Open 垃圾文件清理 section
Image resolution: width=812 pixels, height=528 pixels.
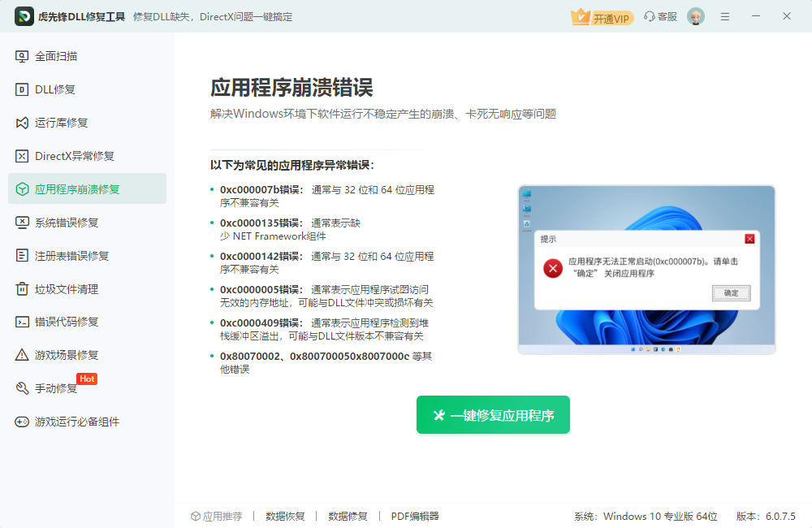87,288
